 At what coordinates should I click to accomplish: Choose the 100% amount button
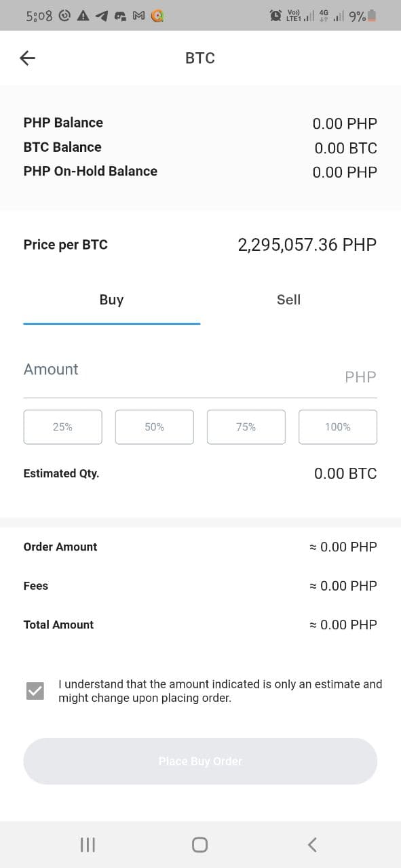point(338,427)
